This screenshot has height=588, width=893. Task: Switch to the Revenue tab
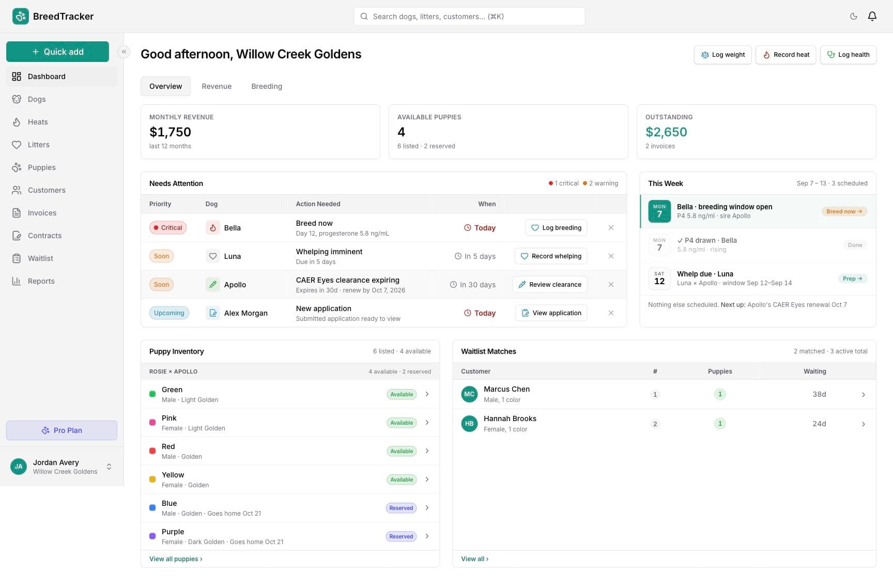217,86
